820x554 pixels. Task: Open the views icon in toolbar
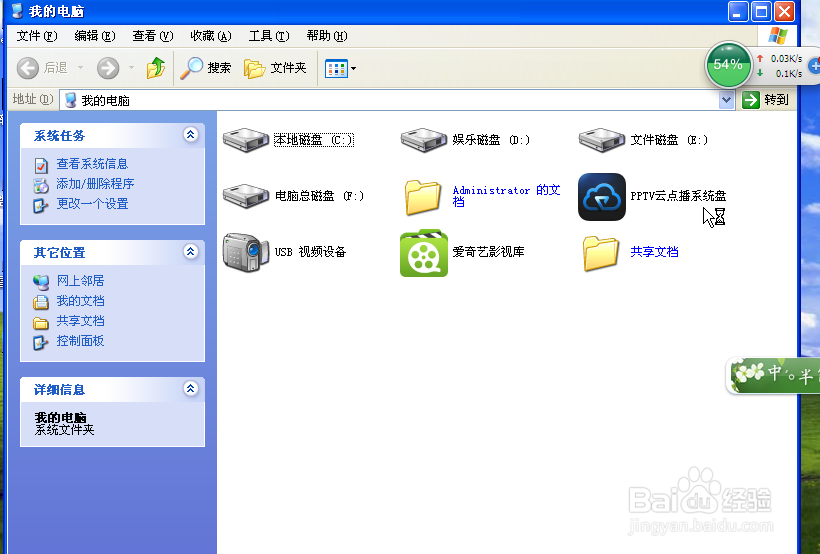click(336, 68)
